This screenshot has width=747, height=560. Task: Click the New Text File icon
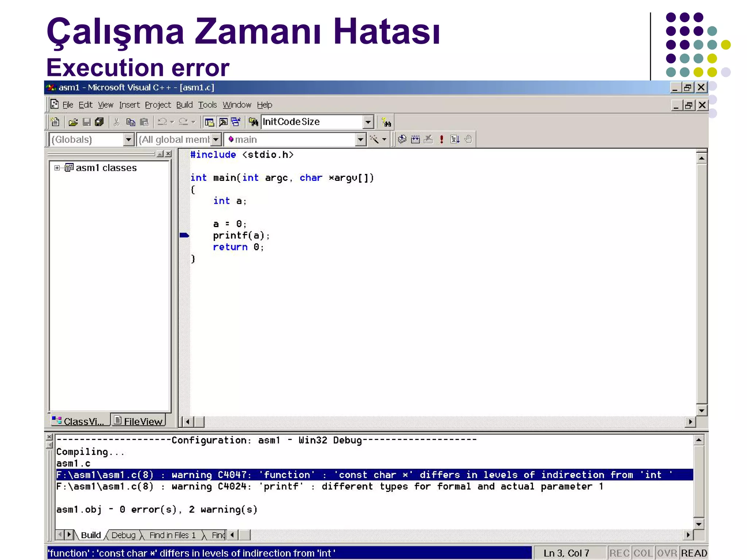55,122
